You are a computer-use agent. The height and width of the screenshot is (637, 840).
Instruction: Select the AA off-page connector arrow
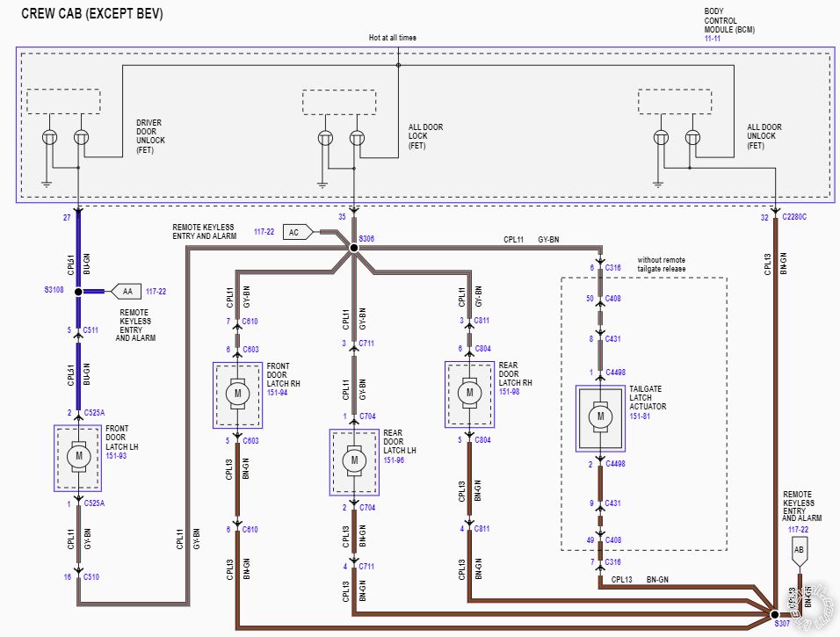click(126, 292)
